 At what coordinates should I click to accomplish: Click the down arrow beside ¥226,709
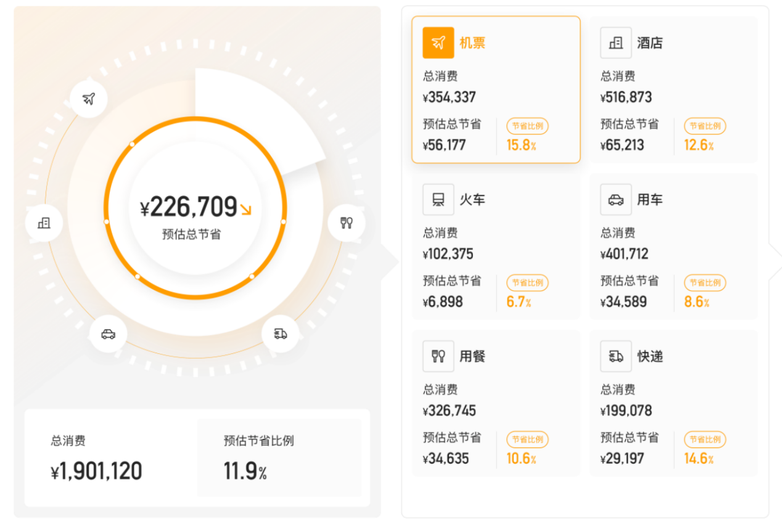point(246,210)
